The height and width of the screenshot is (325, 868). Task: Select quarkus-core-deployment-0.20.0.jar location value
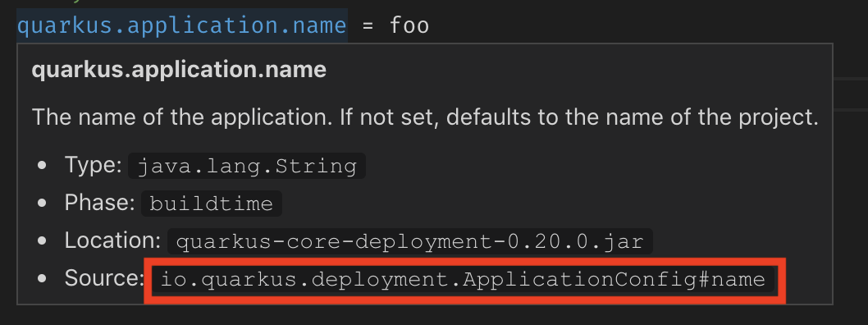coord(410,241)
